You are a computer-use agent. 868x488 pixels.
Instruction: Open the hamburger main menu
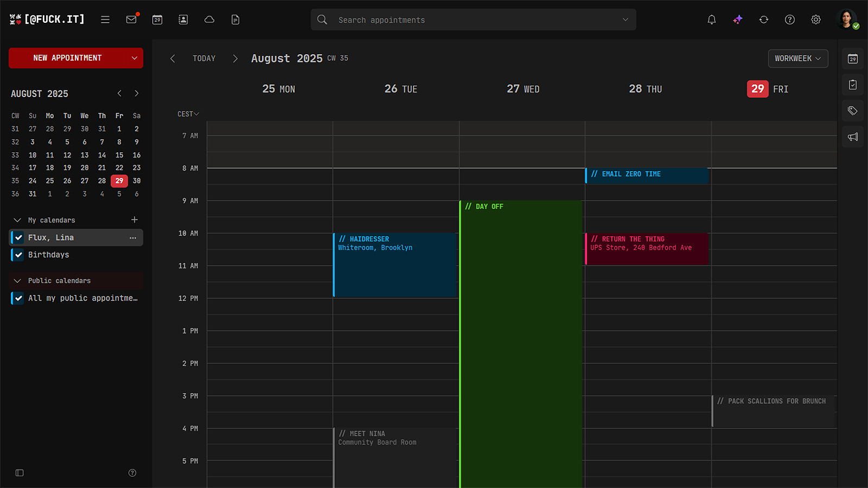coord(105,20)
